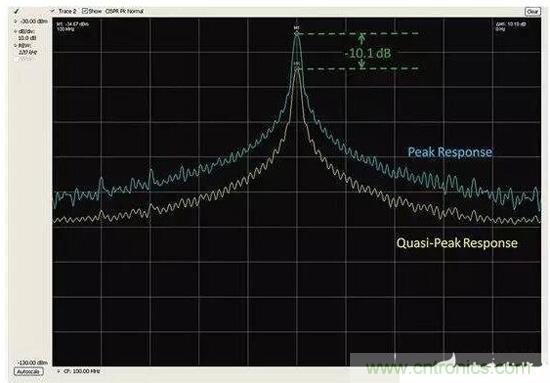
Task: Click the delta marker readout at top right
Action: (x=511, y=27)
